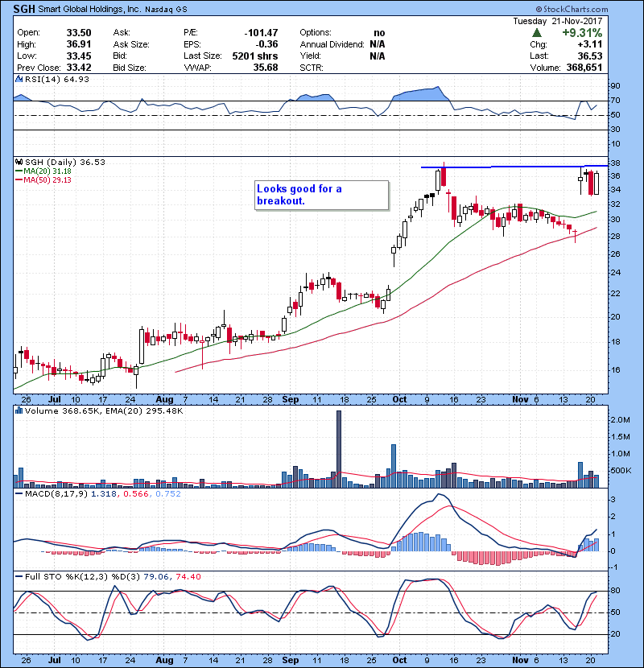The height and width of the screenshot is (668, 644).
Task: Click the Volume panel bar icon
Action: (19, 410)
